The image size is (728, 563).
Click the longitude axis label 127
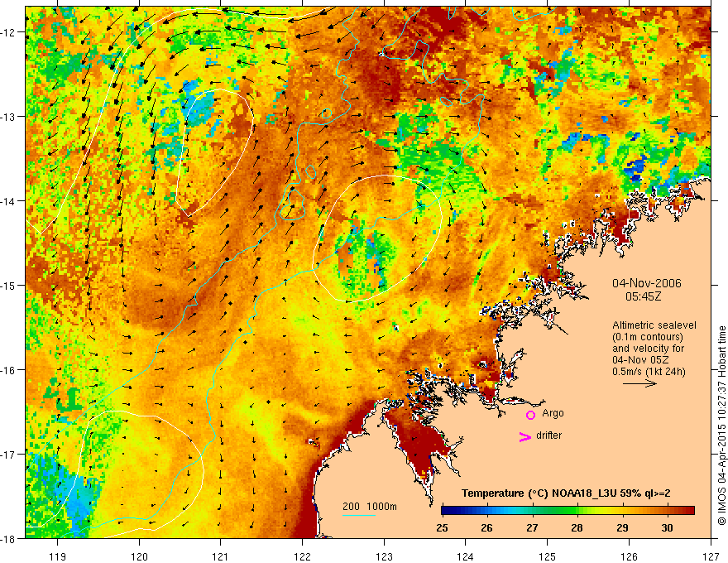click(x=711, y=556)
